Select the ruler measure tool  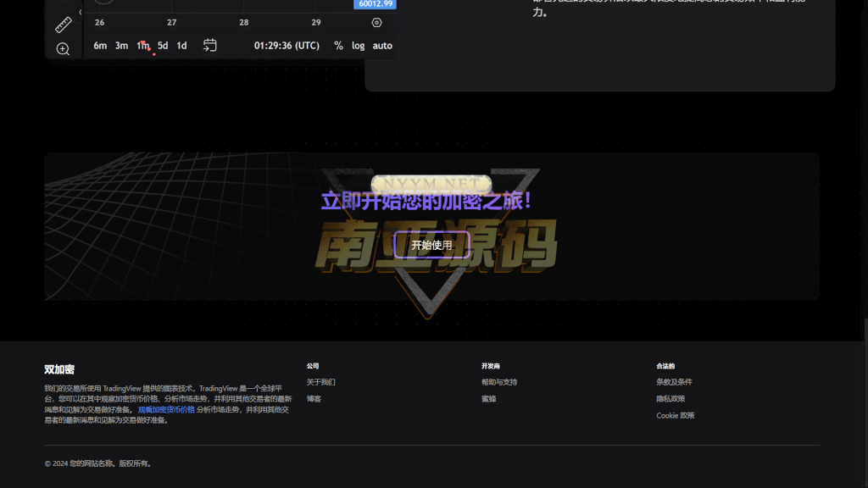pyautogui.click(x=63, y=25)
